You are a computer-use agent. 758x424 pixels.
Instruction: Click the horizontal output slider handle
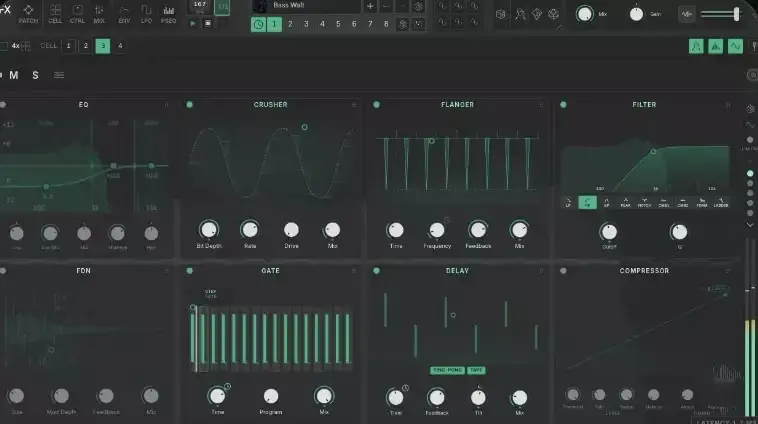736,14
